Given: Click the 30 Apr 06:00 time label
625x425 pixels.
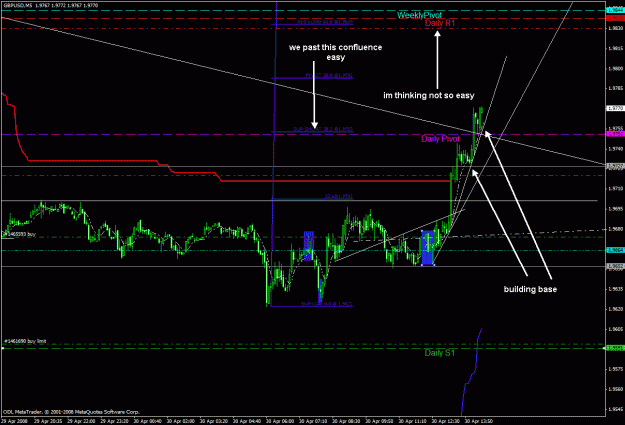Looking at the screenshot, I should click(x=280, y=421).
